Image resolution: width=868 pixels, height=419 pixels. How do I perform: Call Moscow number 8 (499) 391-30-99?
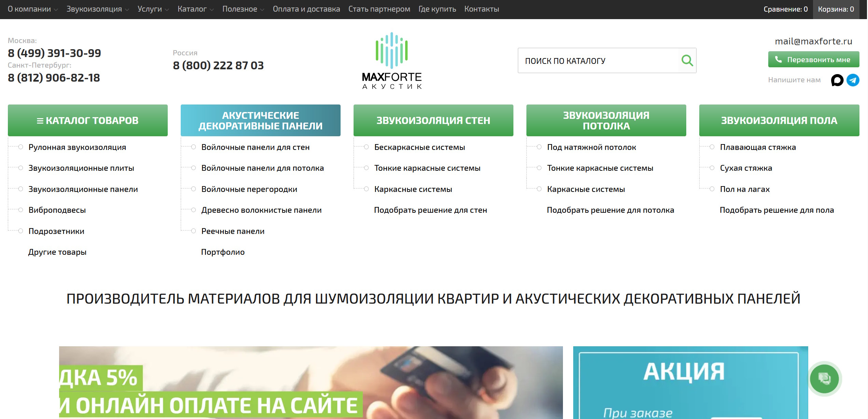(x=54, y=53)
